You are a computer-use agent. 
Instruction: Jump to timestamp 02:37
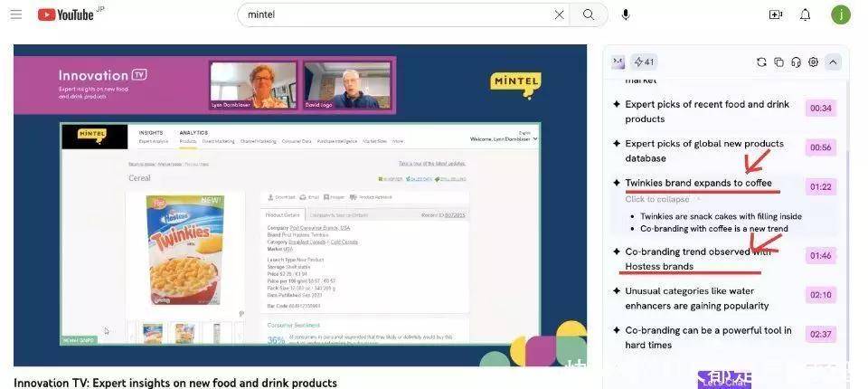(820, 334)
